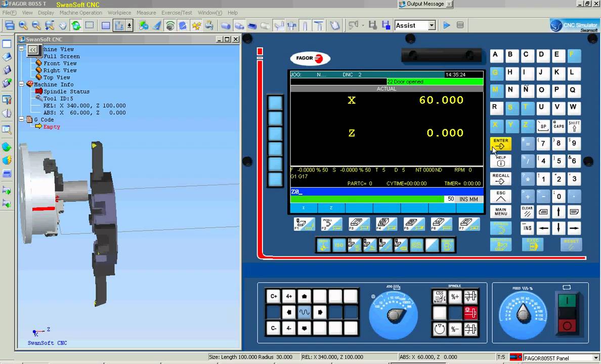The image size is (601, 364).
Task: Click the 4- axis jog key
Action: tap(289, 329)
